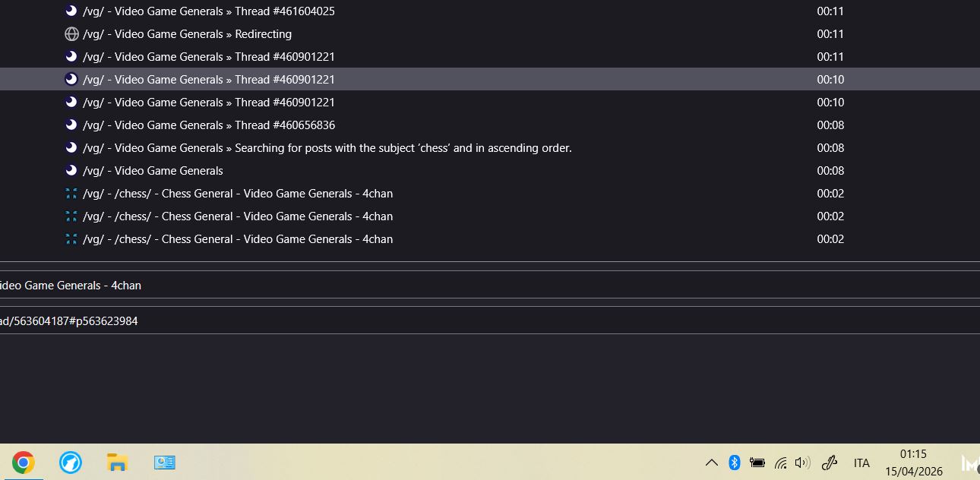The width and height of the screenshot is (980, 480).
Task: Open Google Chrome from the taskbar
Action: point(24,462)
